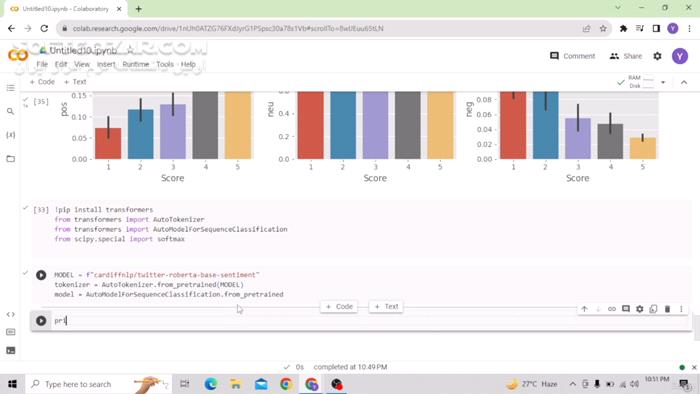Screen dimensions: 700x394
Task: Open cell editor settings gear icon
Action: 640,309
